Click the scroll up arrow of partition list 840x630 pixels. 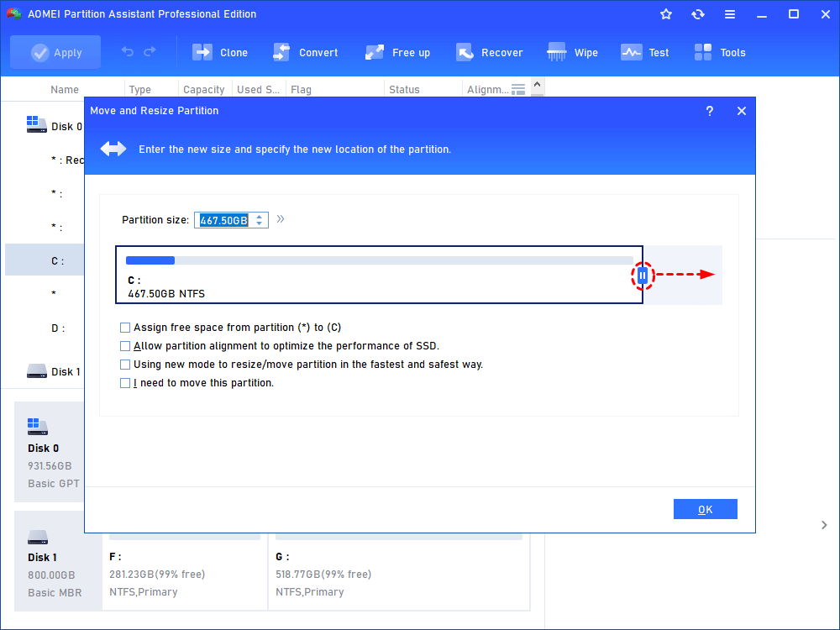click(x=538, y=85)
